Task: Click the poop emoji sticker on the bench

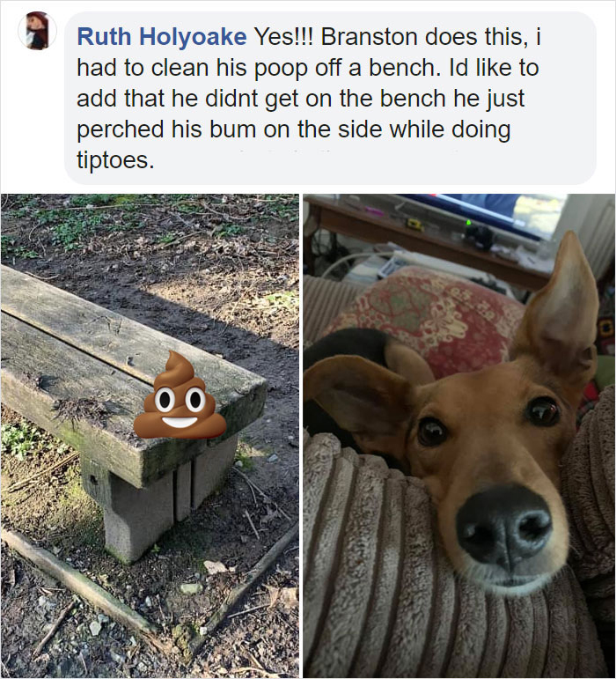Action: click(x=180, y=395)
